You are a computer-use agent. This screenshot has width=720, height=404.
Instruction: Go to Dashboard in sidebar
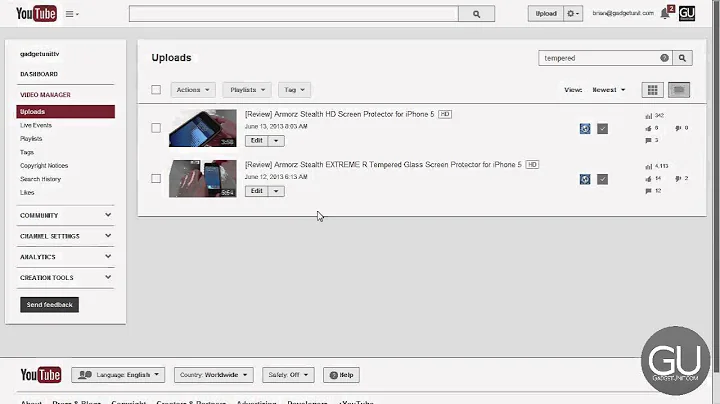[39, 74]
